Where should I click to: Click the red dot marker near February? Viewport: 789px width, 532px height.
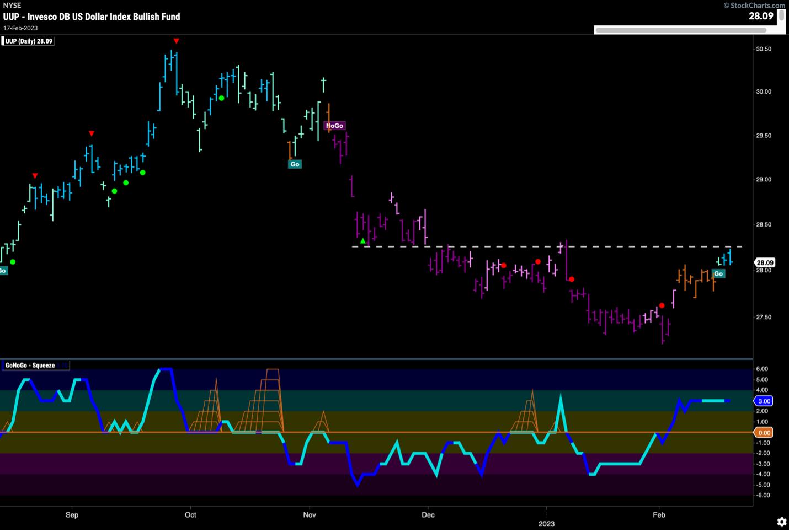662,305
